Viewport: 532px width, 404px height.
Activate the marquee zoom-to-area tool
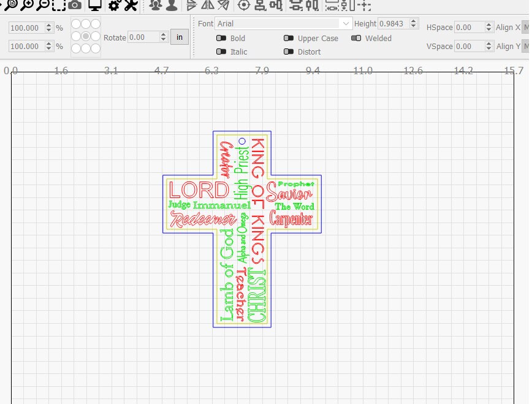click(x=58, y=6)
